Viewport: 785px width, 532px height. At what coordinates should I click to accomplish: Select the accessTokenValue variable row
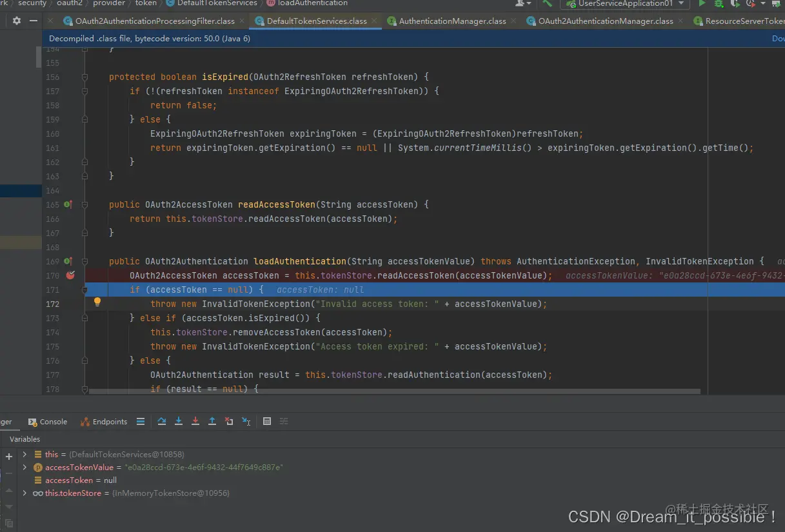[158, 467]
